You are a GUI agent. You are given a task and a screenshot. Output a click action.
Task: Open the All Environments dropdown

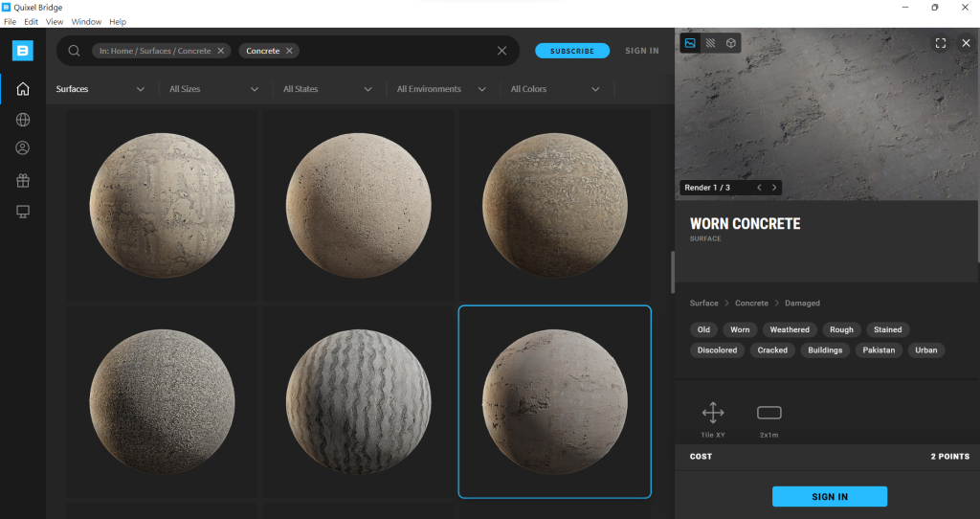pyautogui.click(x=441, y=89)
